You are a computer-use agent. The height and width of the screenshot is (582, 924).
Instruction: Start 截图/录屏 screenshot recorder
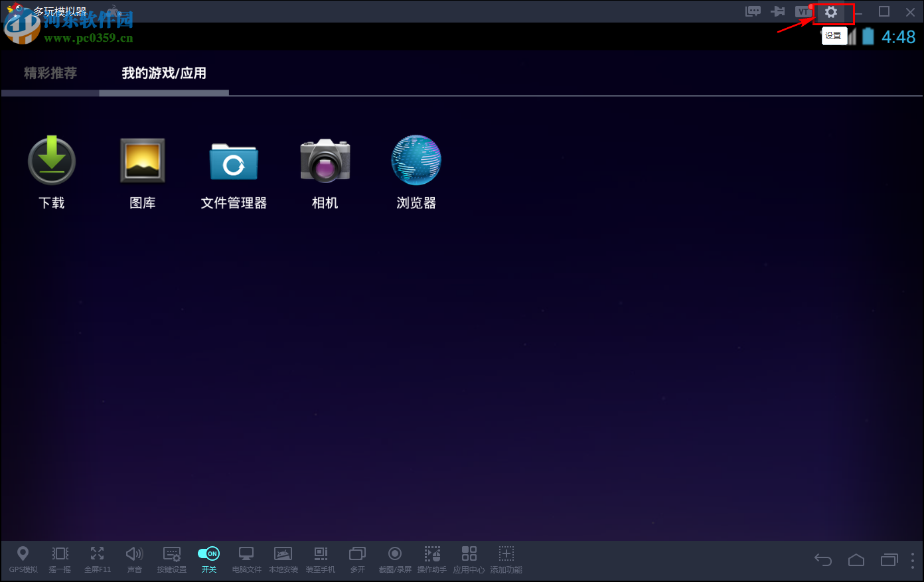coord(395,559)
